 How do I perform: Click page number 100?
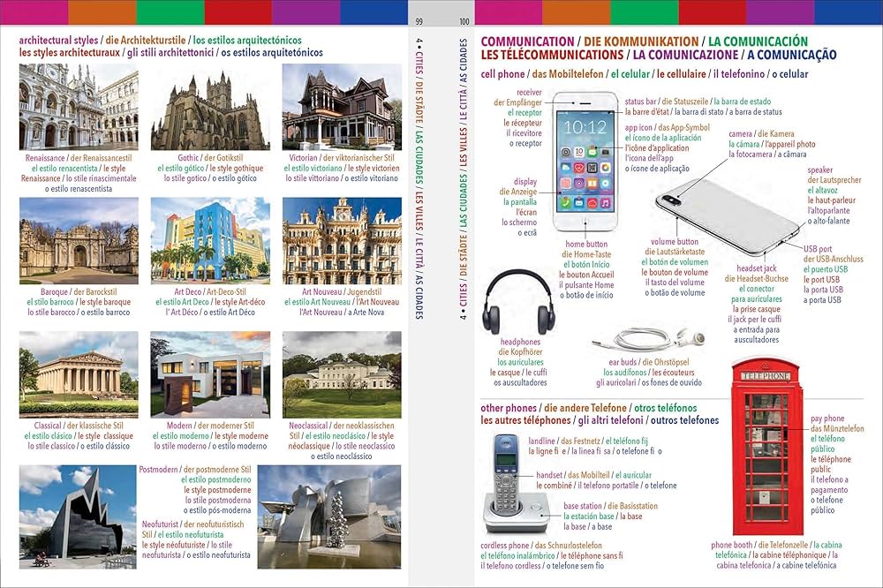pyautogui.click(x=464, y=21)
